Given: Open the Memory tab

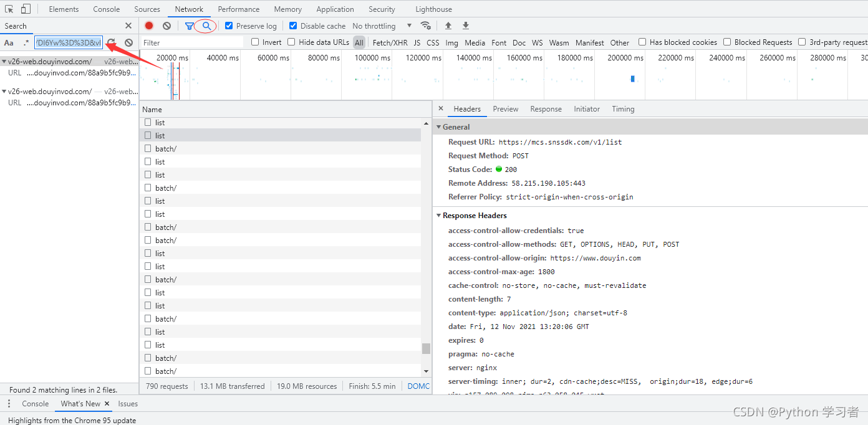Looking at the screenshot, I should pos(287,9).
